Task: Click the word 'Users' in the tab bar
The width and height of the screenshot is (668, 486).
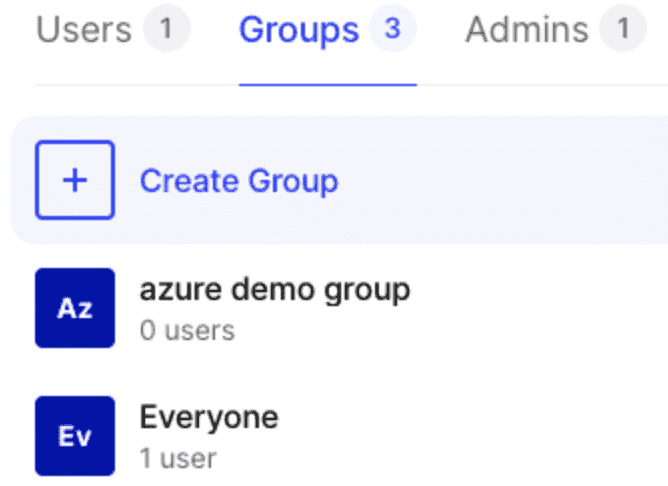Action: 84,30
